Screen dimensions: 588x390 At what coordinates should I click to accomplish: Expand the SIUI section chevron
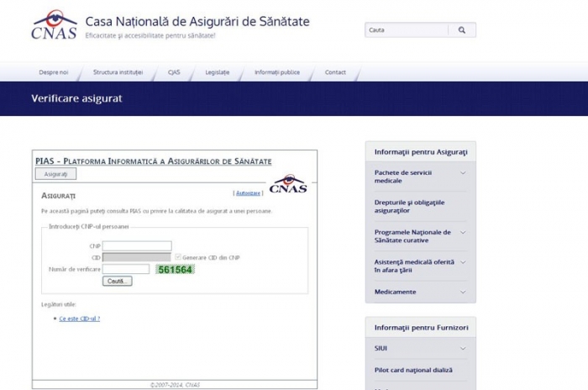[x=463, y=348]
